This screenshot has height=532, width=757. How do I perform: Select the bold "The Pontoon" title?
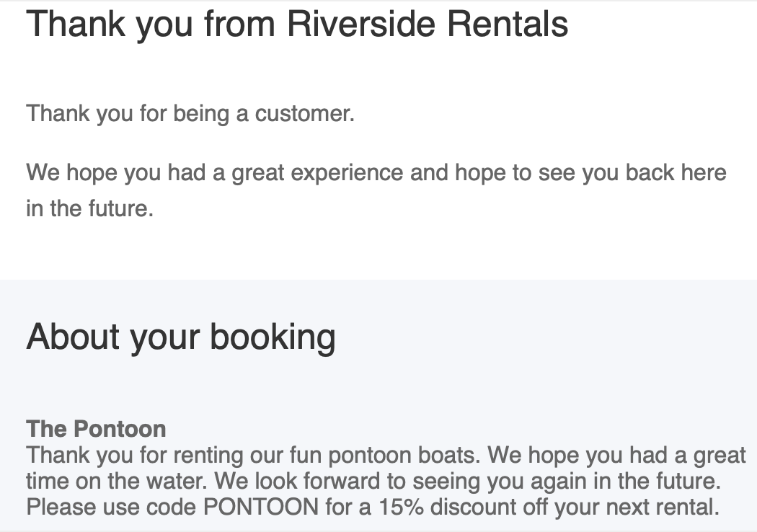point(96,429)
